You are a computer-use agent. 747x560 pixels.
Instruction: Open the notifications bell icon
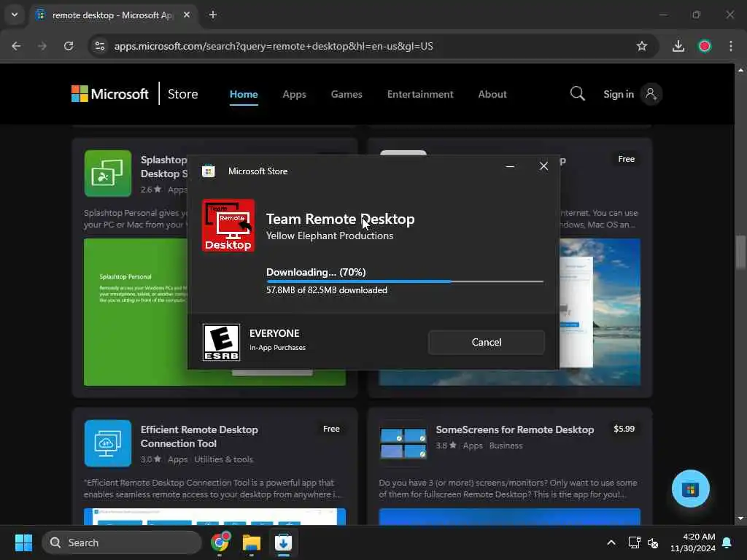(727, 542)
